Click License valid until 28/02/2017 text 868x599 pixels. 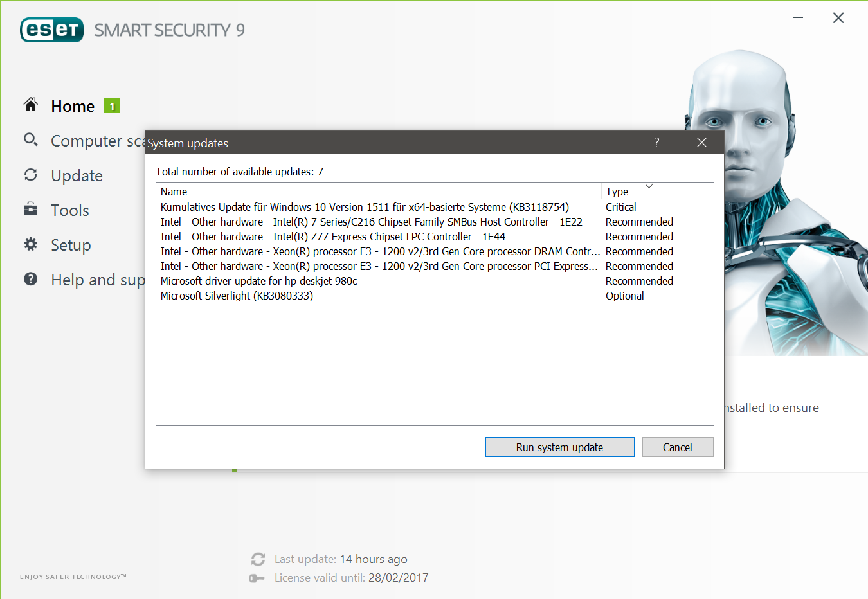[x=351, y=578]
